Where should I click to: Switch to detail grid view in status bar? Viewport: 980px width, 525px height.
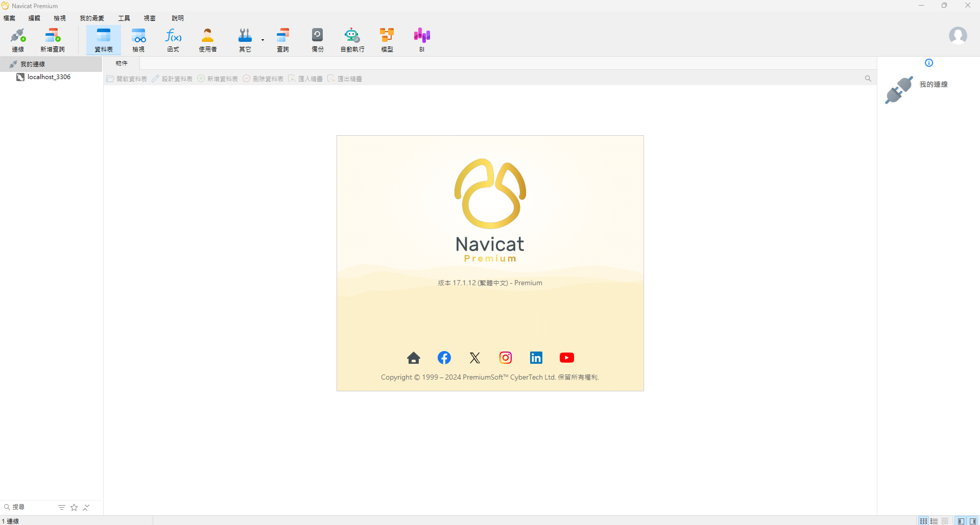pos(945,521)
